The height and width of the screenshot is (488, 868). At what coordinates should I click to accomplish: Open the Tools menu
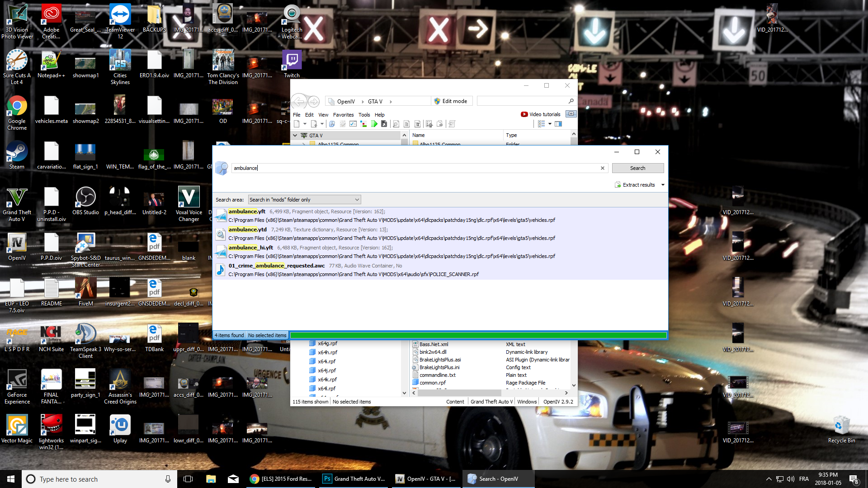(x=364, y=115)
